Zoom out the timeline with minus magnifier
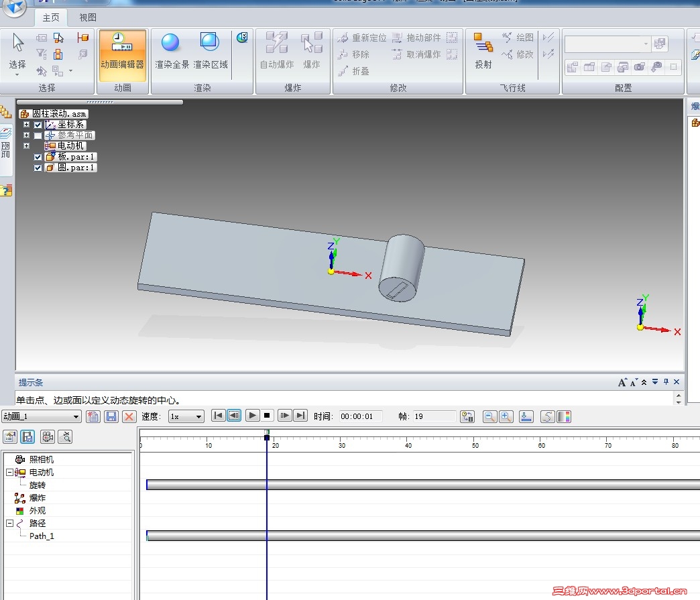700x600 pixels. (489, 416)
